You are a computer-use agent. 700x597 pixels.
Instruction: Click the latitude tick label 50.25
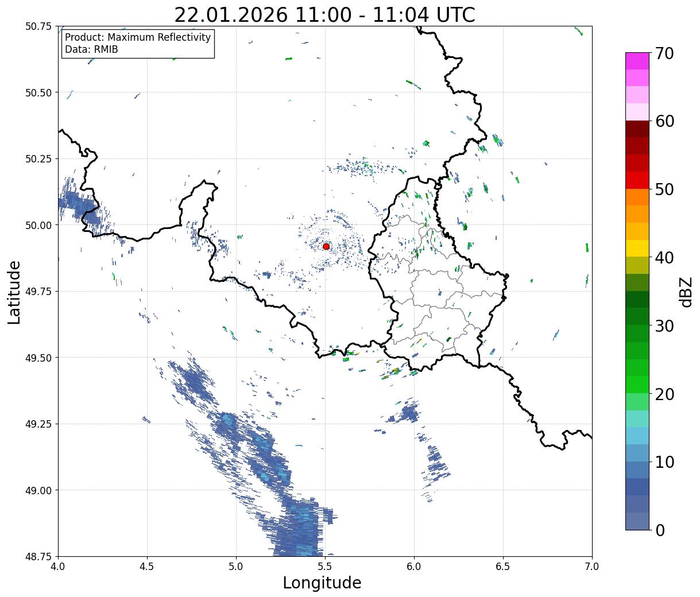(38, 159)
